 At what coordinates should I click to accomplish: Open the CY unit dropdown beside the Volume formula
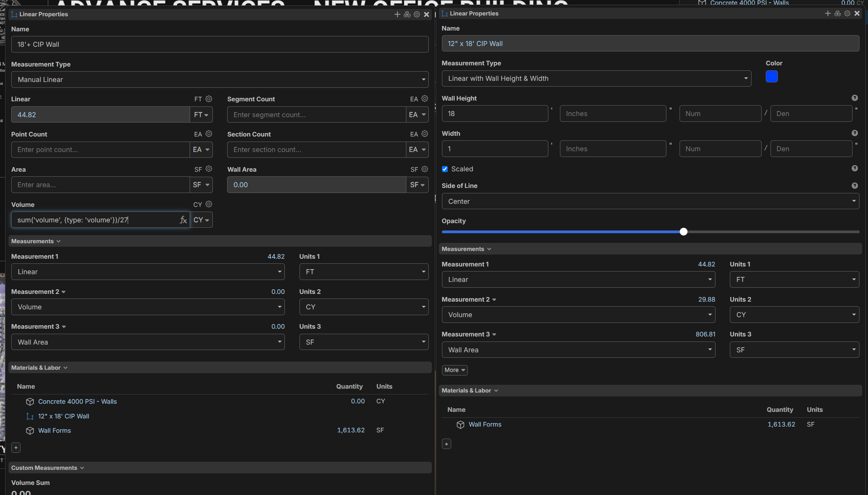click(201, 220)
